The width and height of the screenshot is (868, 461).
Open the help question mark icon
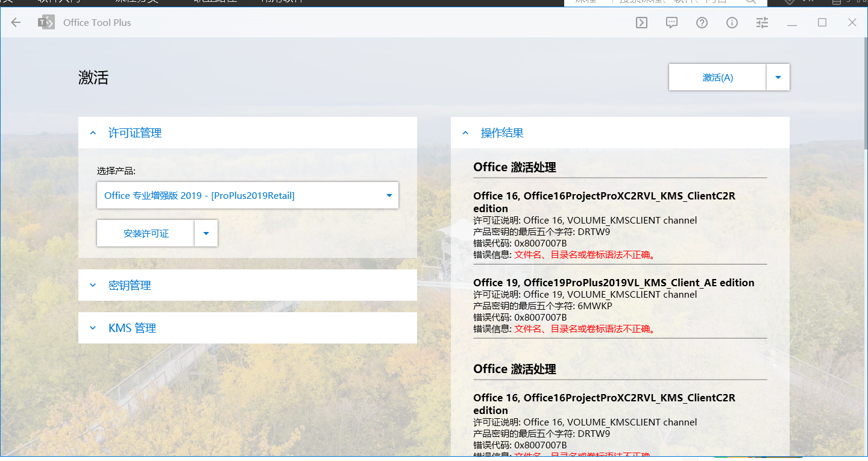pos(702,23)
